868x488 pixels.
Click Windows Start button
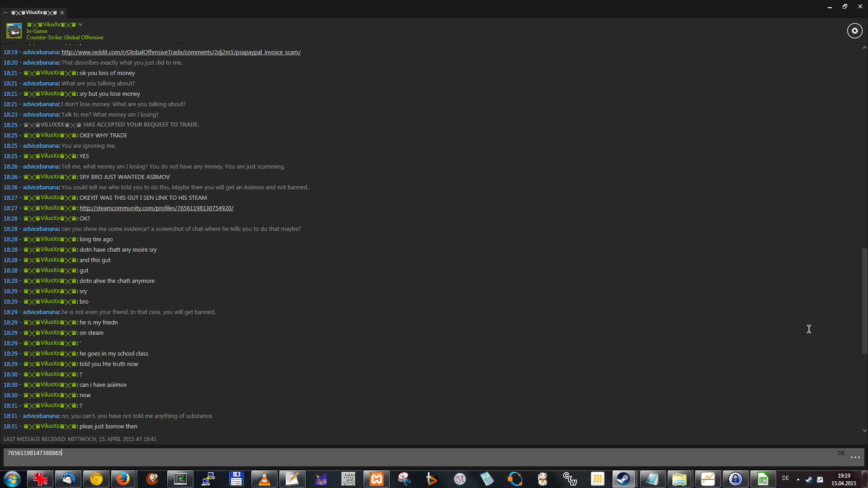12,479
